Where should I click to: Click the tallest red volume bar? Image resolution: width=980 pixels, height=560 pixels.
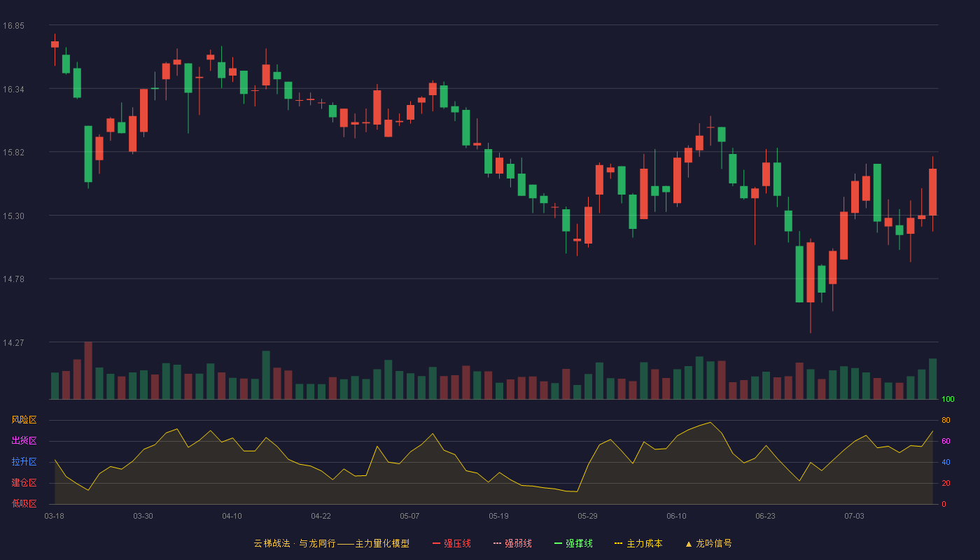click(88, 370)
